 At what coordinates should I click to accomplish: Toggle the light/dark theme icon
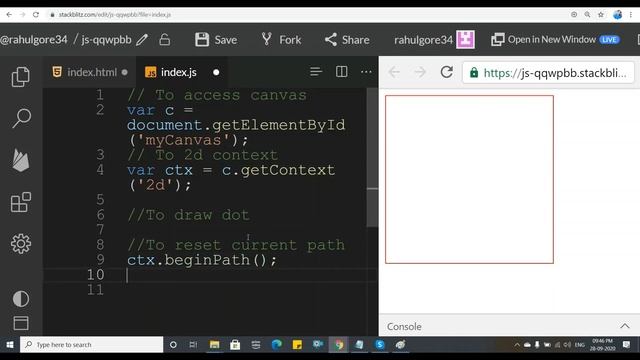coord(20,299)
